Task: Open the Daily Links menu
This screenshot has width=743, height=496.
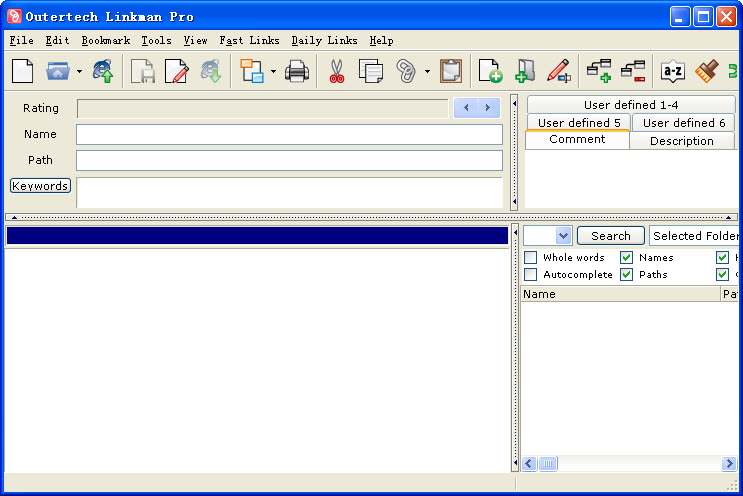Action: coord(324,41)
